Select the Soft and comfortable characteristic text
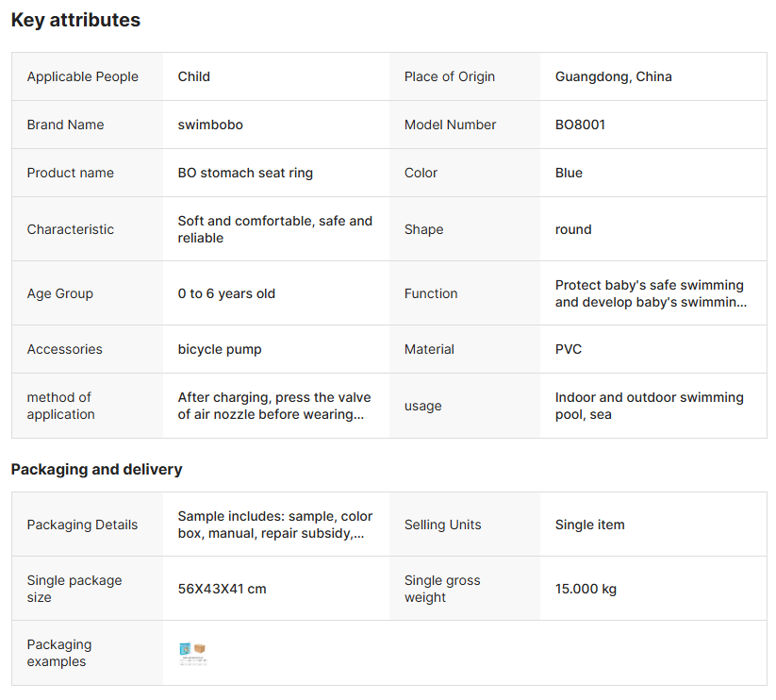The image size is (776, 700). pyautogui.click(x=274, y=229)
